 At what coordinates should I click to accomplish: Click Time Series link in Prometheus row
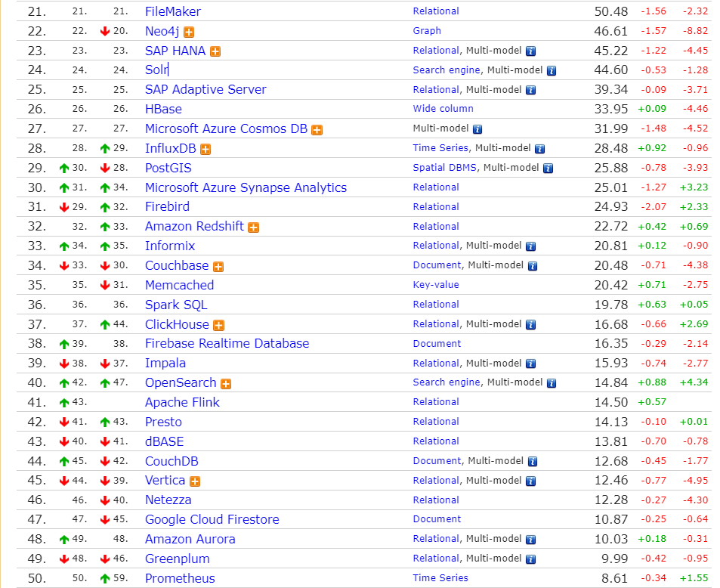(440, 578)
